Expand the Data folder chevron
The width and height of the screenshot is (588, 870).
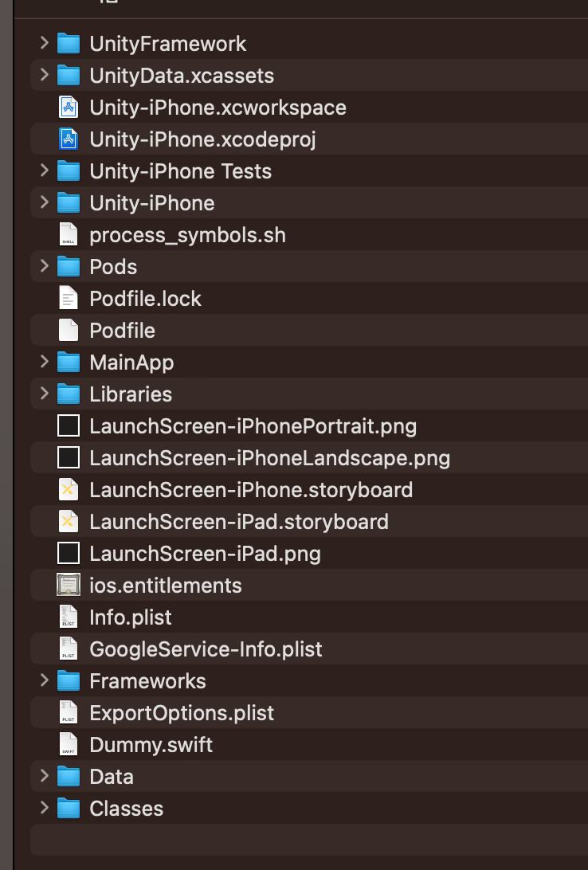click(45, 776)
